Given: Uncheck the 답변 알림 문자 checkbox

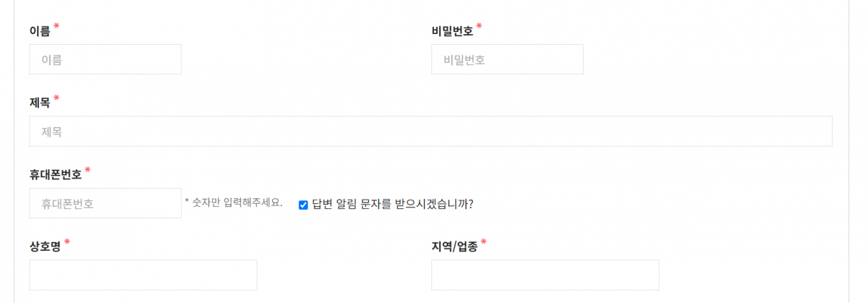Looking at the screenshot, I should tap(304, 205).
